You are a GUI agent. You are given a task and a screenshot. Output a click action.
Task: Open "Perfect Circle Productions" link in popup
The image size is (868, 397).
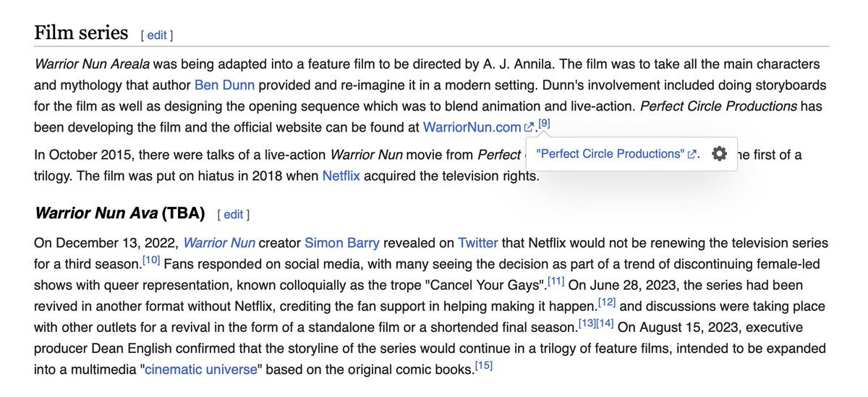(610, 154)
